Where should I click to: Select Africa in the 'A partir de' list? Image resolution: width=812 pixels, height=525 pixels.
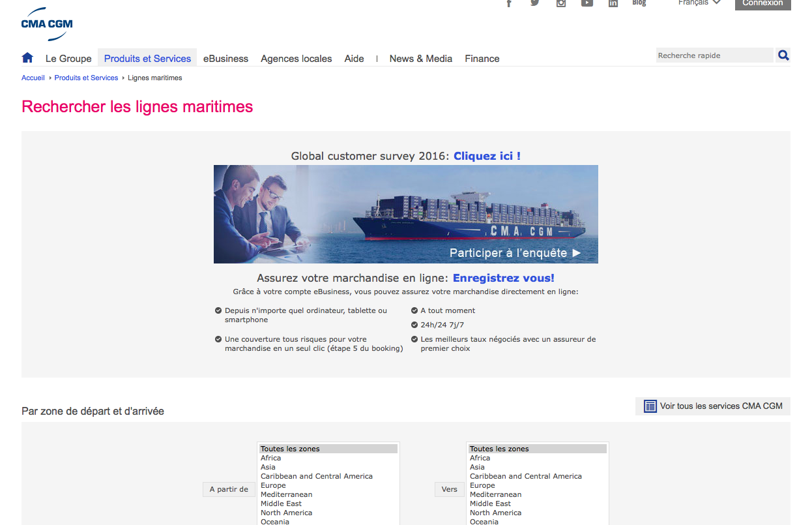pyautogui.click(x=328, y=458)
